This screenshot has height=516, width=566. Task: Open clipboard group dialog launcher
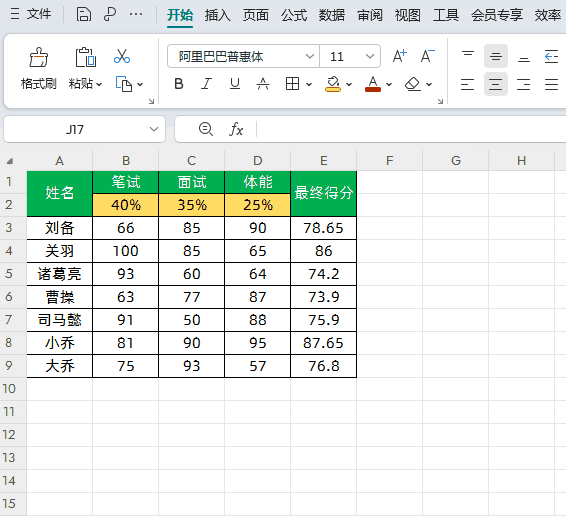pos(151,101)
